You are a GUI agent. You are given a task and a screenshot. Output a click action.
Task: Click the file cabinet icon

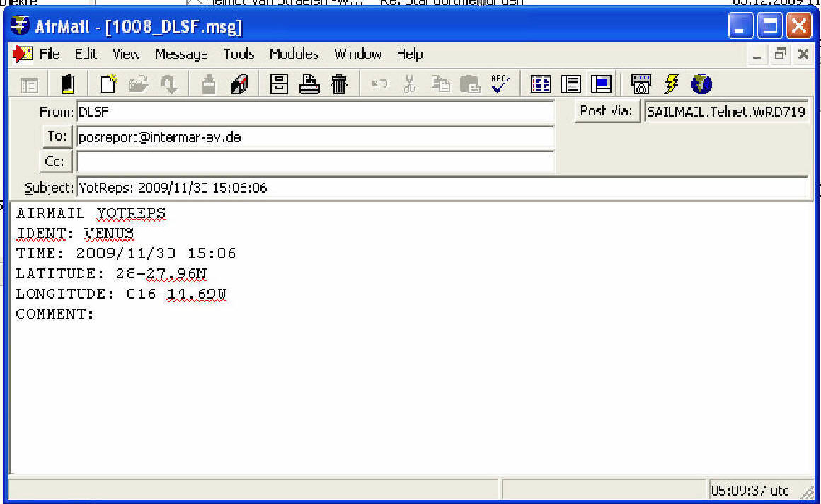tap(279, 84)
